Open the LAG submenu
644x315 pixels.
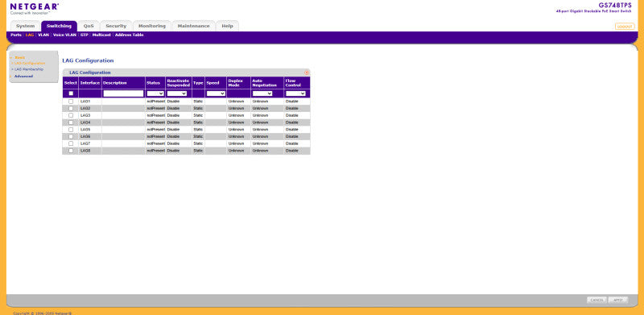coord(29,35)
